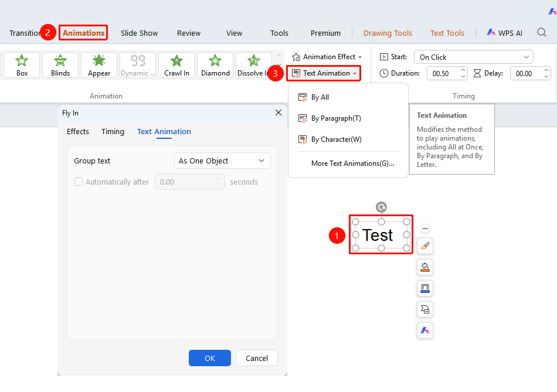Apply the Box animation effect
The height and width of the screenshot is (392, 557).
click(22, 65)
